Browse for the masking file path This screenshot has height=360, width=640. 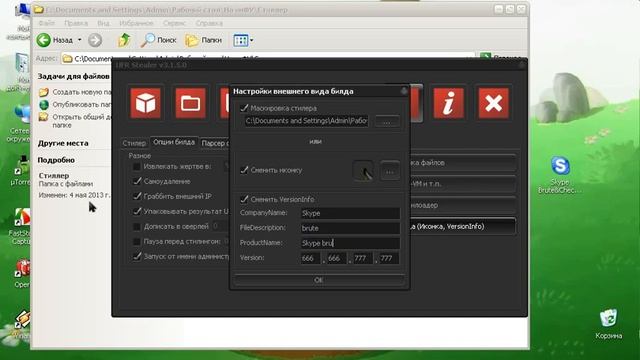pyautogui.click(x=387, y=121)
